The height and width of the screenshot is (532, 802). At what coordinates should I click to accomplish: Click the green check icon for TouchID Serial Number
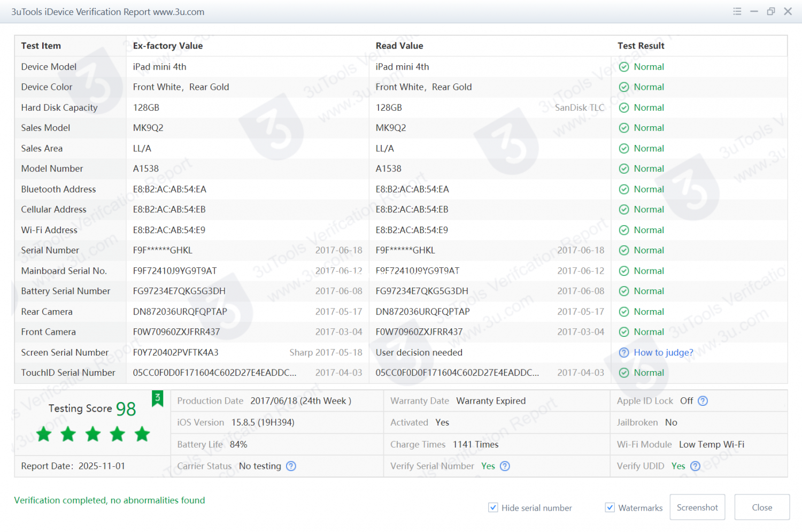[623, 373]
